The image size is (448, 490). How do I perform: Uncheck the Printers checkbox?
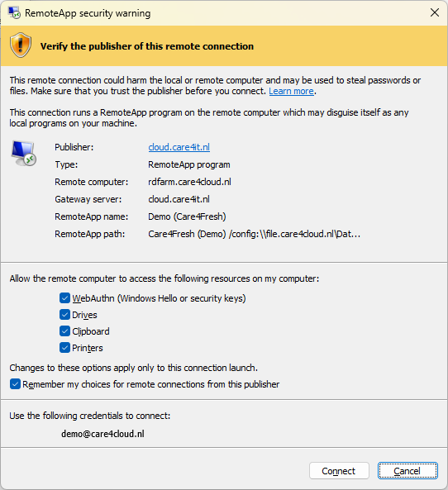[64, 348]
